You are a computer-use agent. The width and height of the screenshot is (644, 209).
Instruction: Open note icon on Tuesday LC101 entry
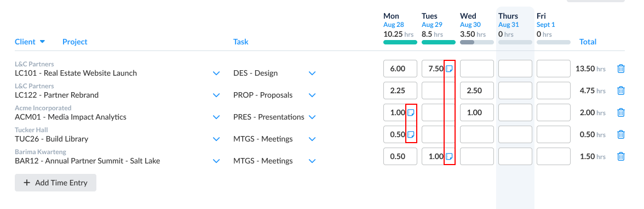[449, 69]
